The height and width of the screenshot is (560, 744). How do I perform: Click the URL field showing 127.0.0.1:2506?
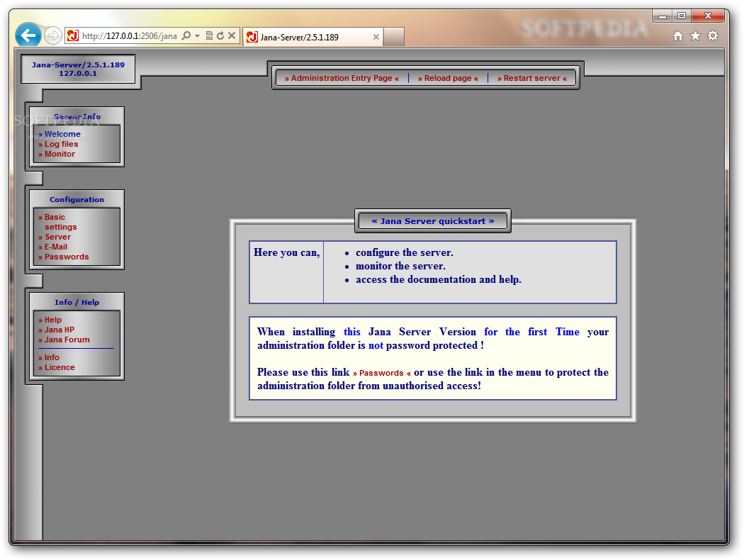click(130, 36)
